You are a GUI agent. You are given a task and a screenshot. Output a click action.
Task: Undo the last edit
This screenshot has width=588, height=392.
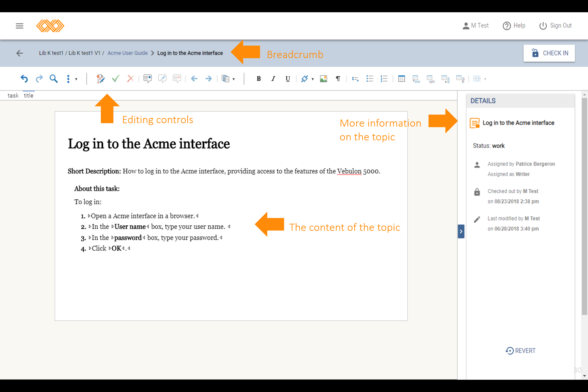point(24,79)
